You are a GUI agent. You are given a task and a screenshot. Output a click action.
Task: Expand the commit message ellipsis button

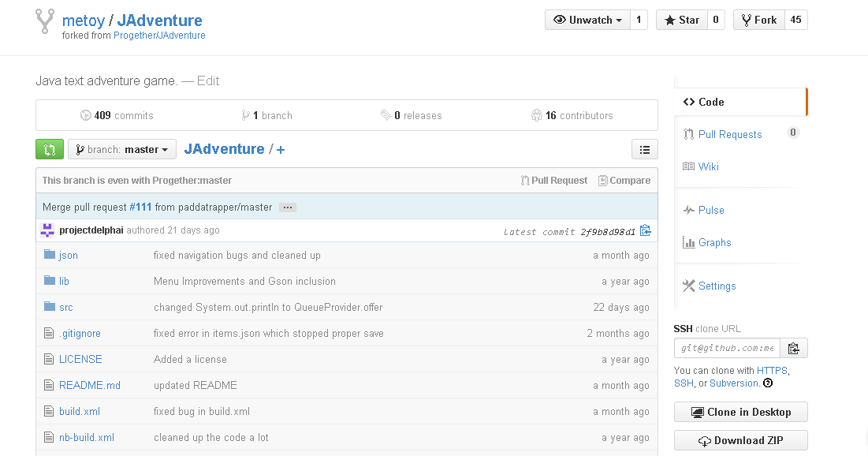(287, 207)
